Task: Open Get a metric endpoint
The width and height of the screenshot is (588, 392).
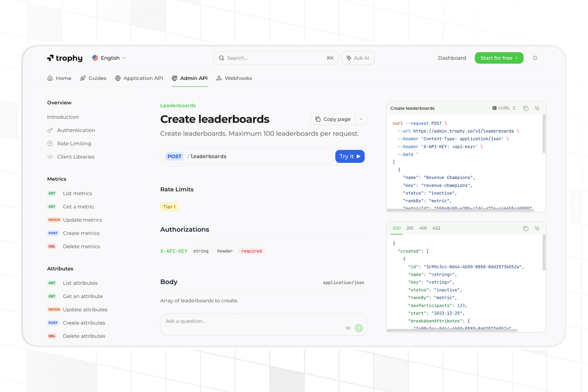Action: click(78, 206)
